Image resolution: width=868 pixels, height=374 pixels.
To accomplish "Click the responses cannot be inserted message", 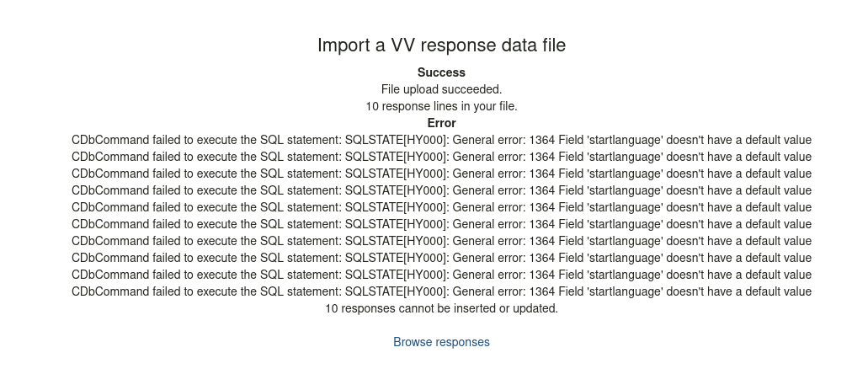I will pyautogui.click(x=441, y=308).
